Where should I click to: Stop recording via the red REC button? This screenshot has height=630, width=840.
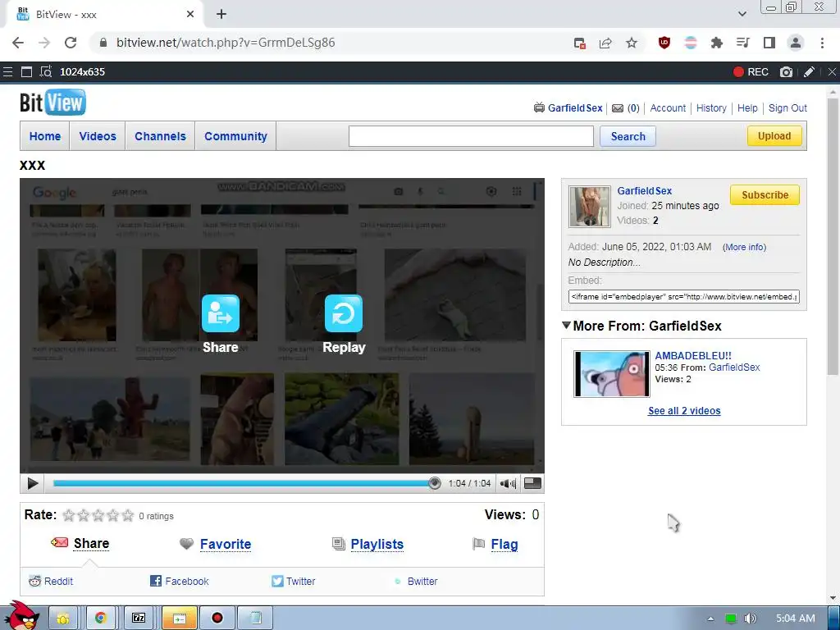coord(751,72)
